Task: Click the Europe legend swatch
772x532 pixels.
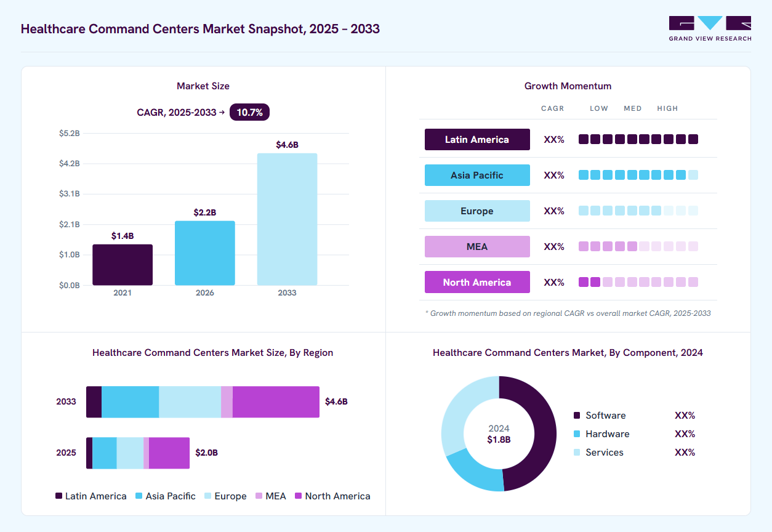Action: pos(208,496)
